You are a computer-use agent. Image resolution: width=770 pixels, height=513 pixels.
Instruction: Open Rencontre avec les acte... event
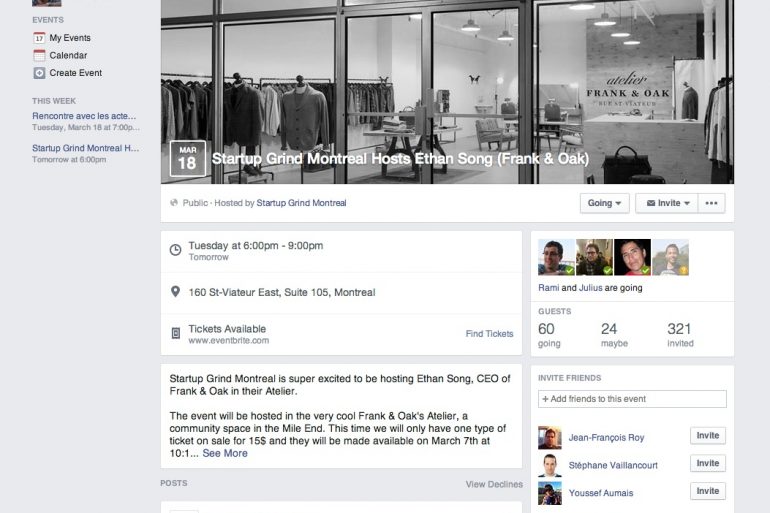[x=84, y=116]
